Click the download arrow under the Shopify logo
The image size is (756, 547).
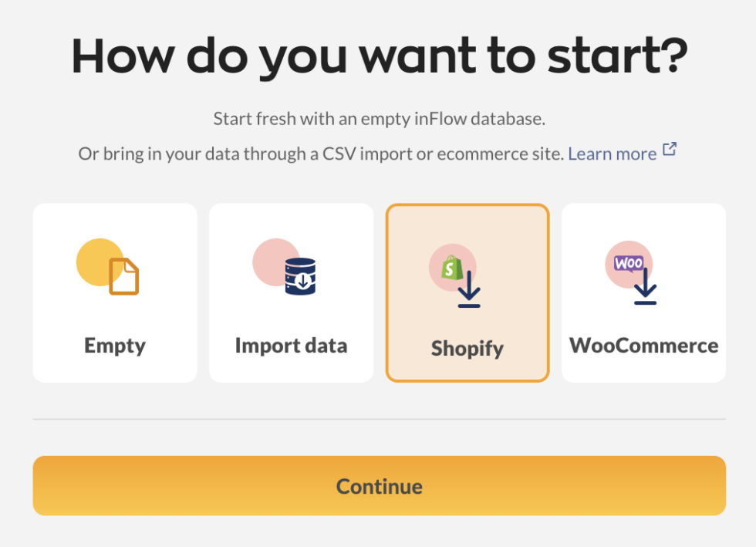(467, 287)
